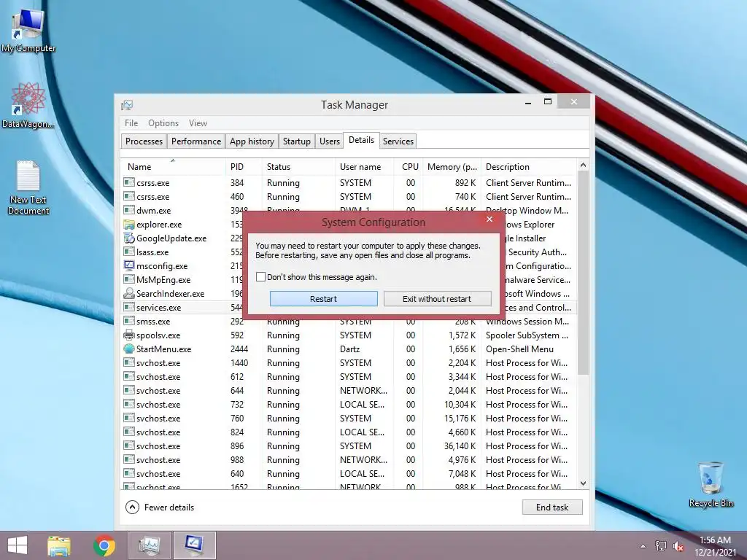747x560 pixels.
Task: Switch to the Startup tab
Action: (x=296, y=141)
